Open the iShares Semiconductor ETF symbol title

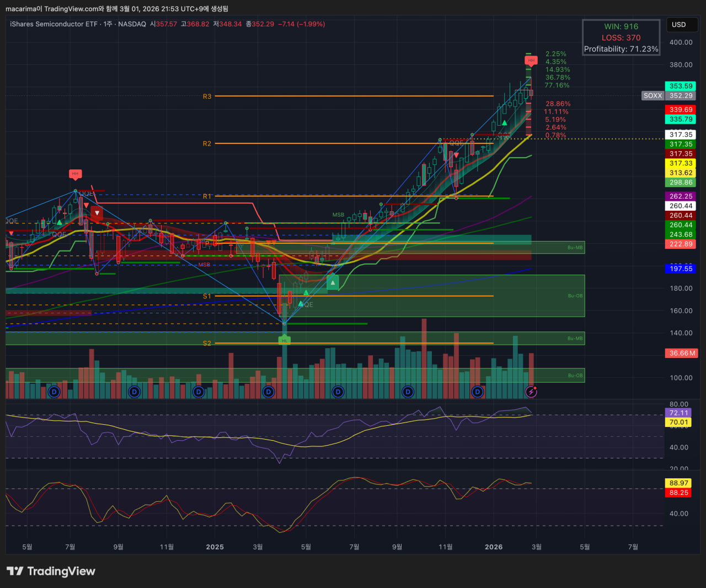click(x=54, y=24)
